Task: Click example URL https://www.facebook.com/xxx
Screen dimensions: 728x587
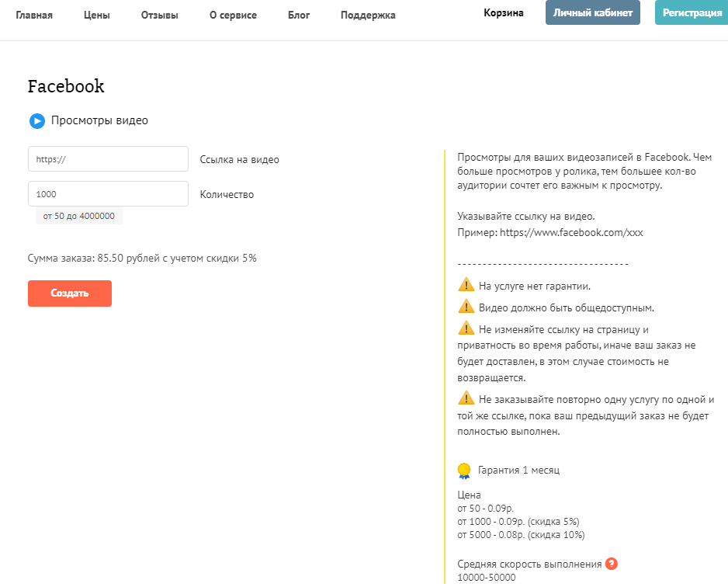Action: click(x=571, y=232)
